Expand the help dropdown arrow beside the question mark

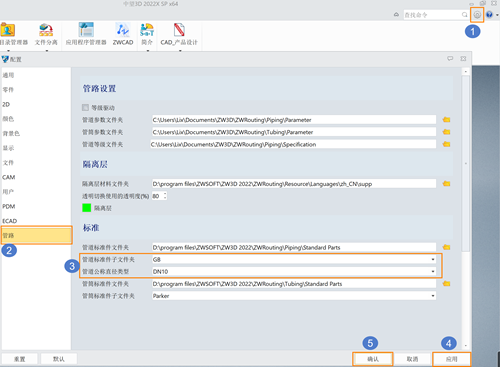coord(497,15)
